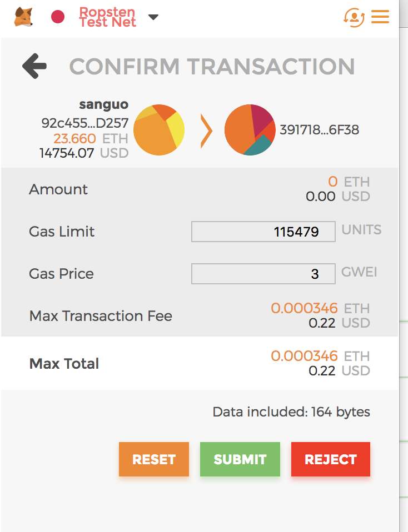The height and width of the screenshot is (532, 408).
Task: Select the Ropsten Test Net network label
Action: coord(107,17)
